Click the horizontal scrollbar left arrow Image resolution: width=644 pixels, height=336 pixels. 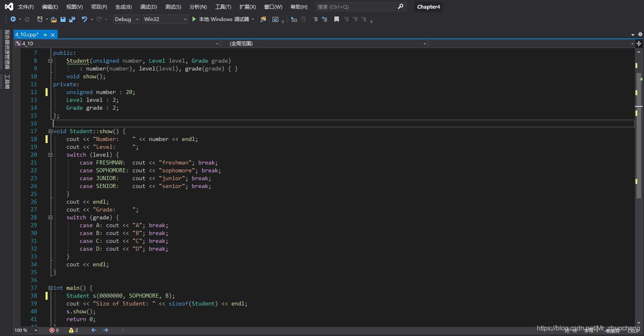coord(122,330)
